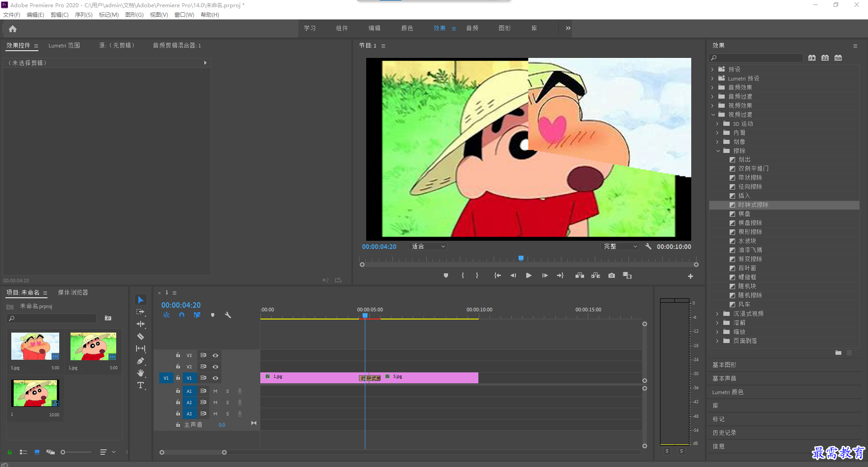Image resolution: width=868 pixels, height=467 pixels.
Task: Toggle V1 track output eye
Action: point(216,378)
